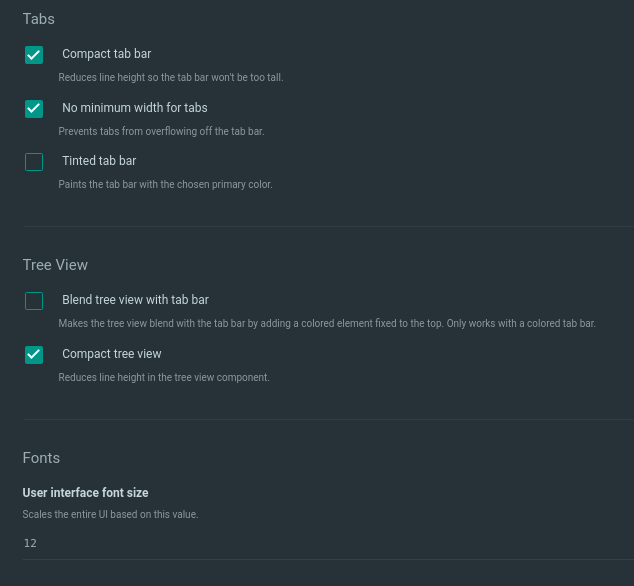
Task: Click the Tree View section heading
Action: (x=55, y=265)
